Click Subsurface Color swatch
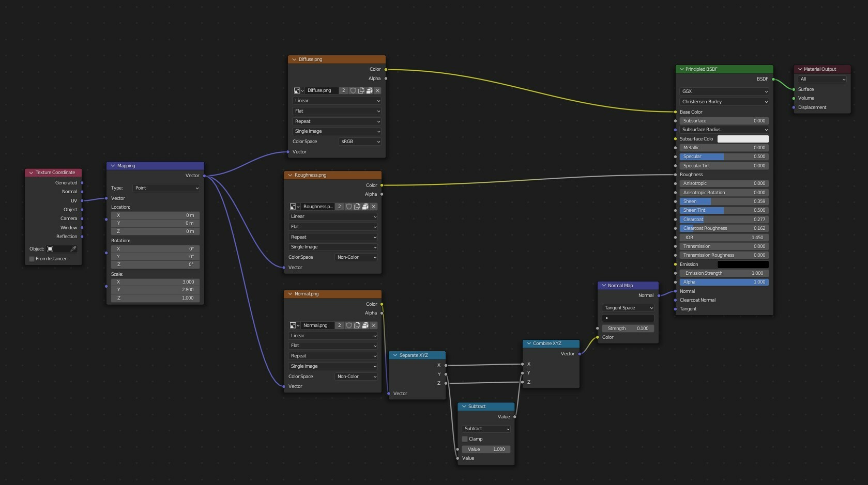This screenshot has width=868, height=485. tap(743, 139)
